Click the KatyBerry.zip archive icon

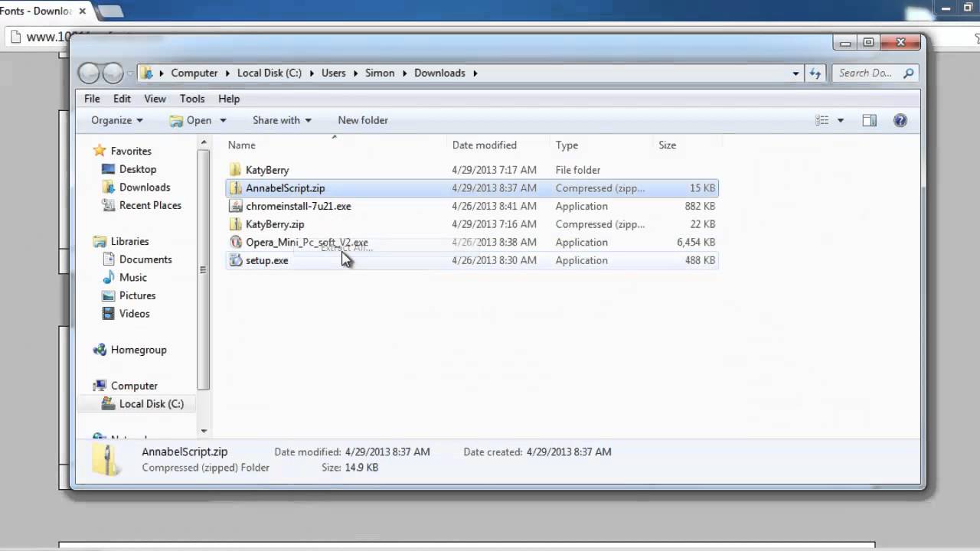pyautogui.click(x=236, y=224)
